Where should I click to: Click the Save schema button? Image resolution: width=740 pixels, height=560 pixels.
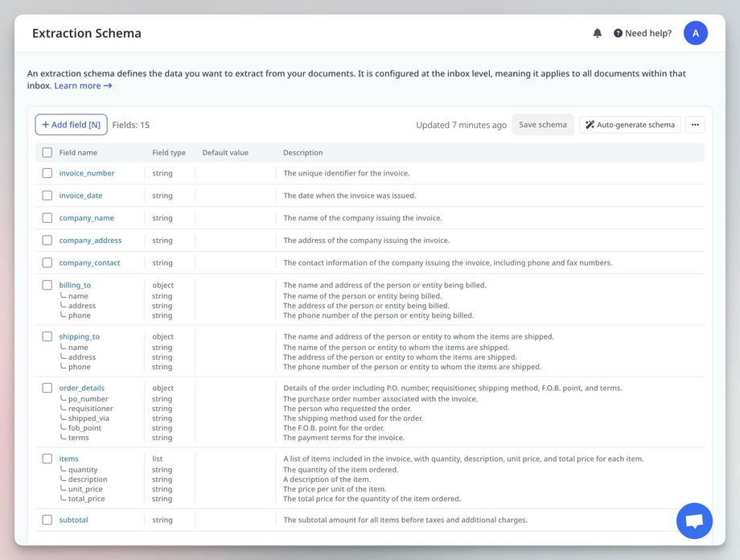pos(543,125)
